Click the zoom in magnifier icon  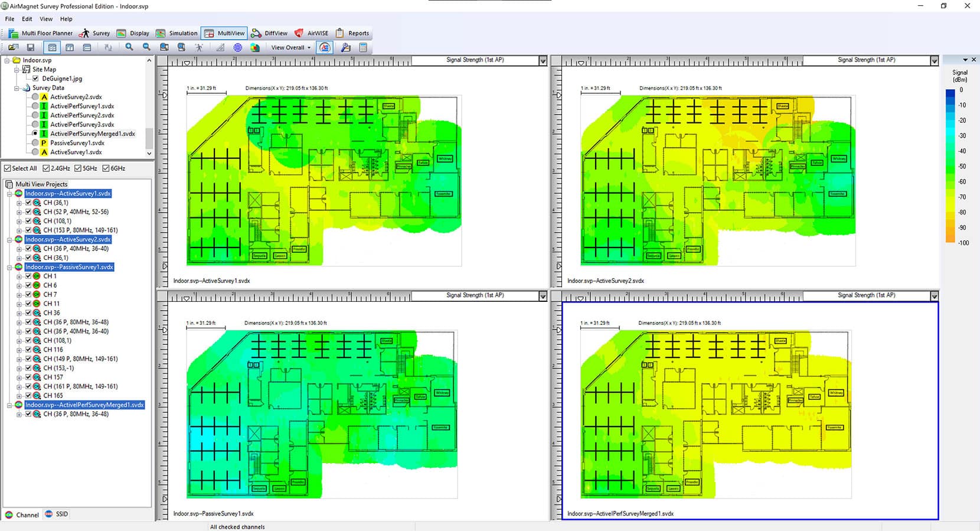tap(129, 47)
